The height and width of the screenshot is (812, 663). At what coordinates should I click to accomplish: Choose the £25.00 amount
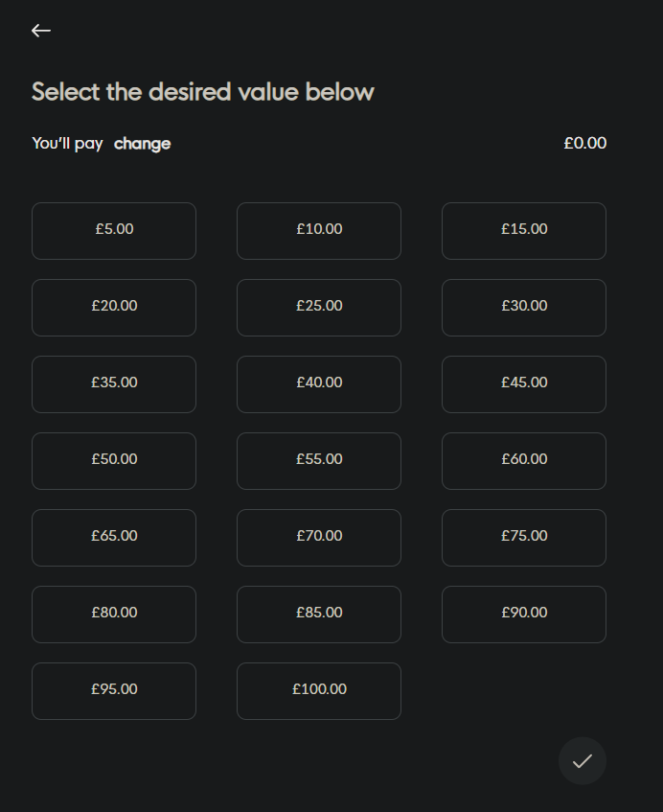tap(319, 307)
